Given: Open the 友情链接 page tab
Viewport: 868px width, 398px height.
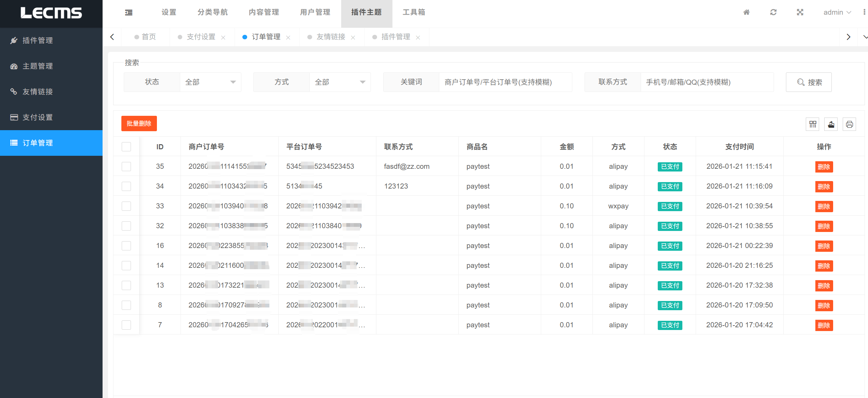Looking at the screenshot, I should (x=331, y=37).
